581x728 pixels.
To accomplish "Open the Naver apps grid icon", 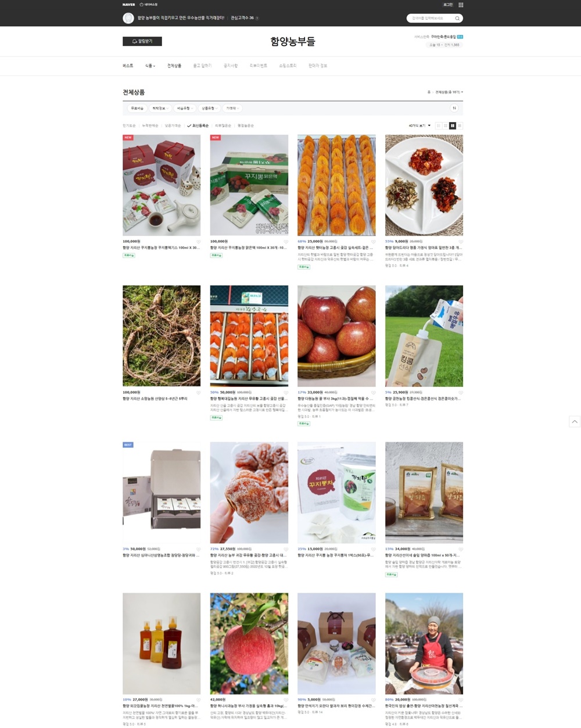I will coord(461,5).
